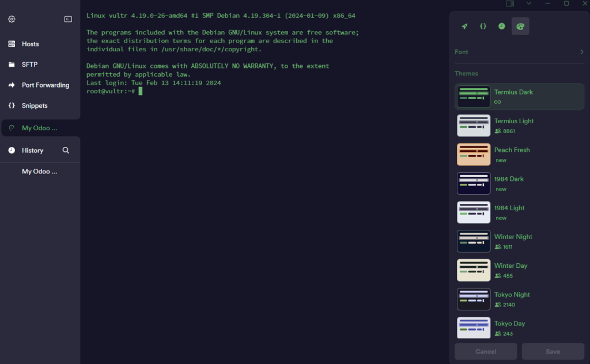Expand the Font settings section
590x364 pixels.
[x=519, y=51]
